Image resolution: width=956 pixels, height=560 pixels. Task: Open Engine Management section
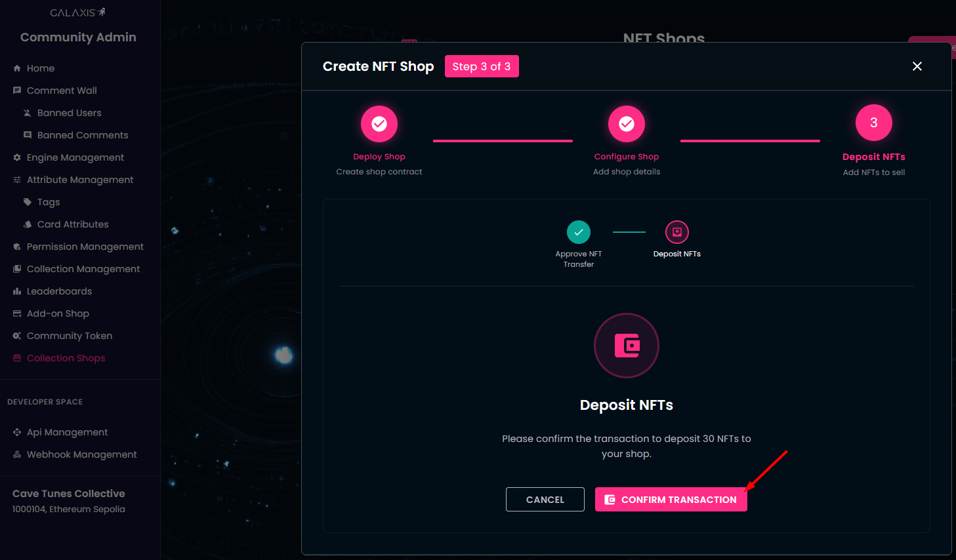75,157
